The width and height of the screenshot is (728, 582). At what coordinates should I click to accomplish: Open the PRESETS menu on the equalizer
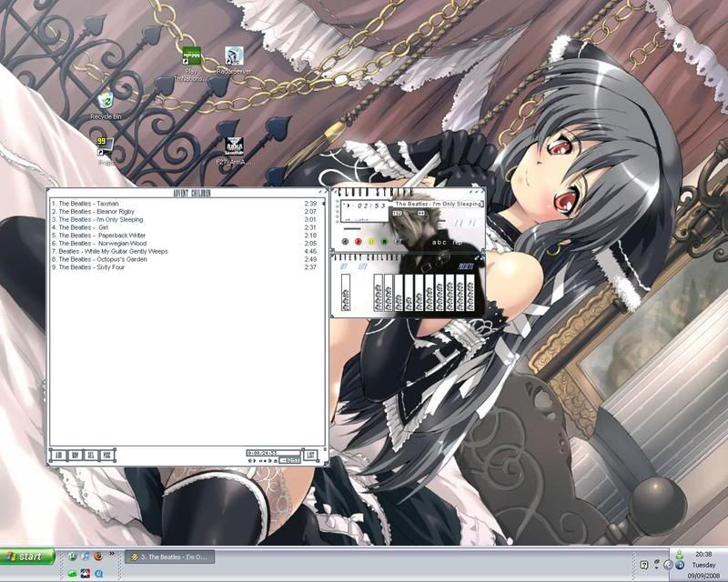point(466,266)
